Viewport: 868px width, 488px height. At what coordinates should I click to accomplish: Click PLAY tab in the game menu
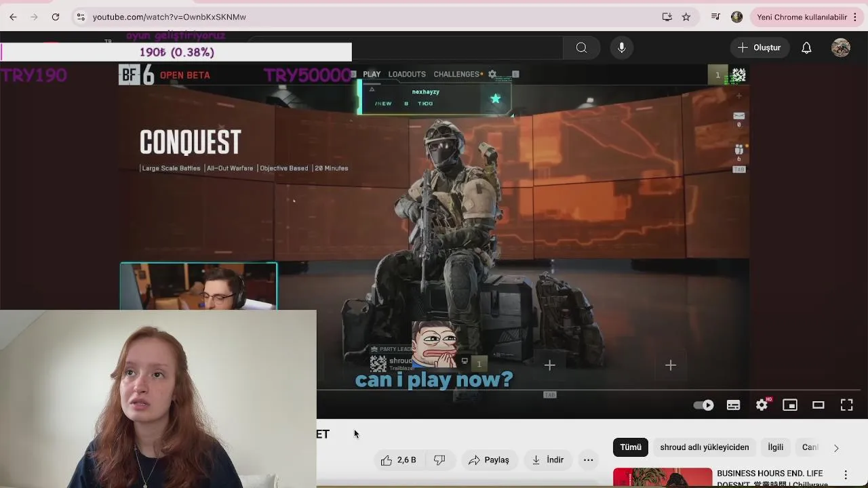coord(372,75)
